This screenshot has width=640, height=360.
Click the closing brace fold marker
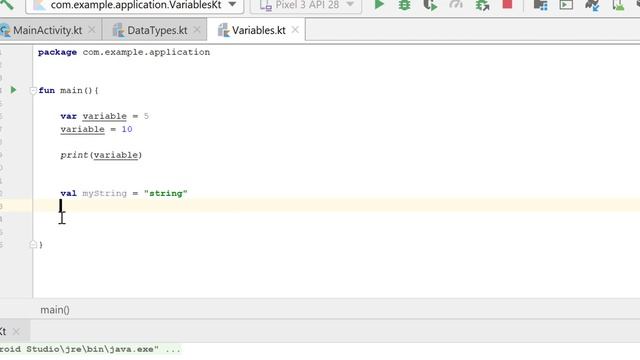33,244
